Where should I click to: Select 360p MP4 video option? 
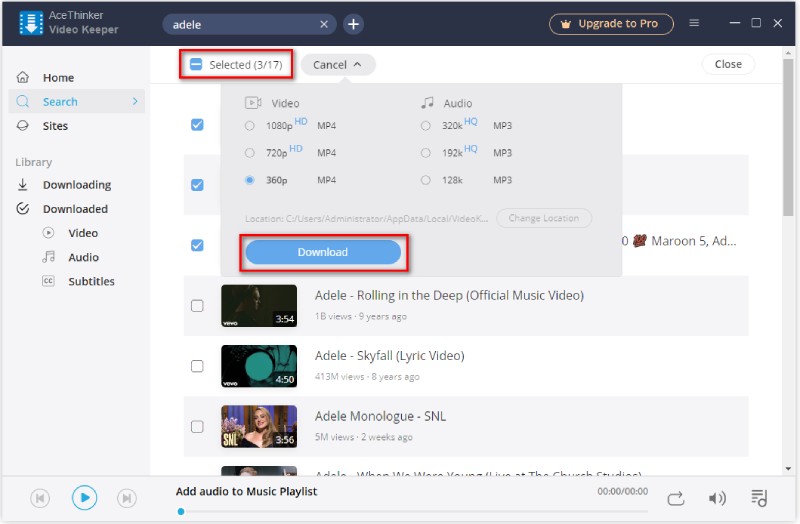[x=249, y=180]
